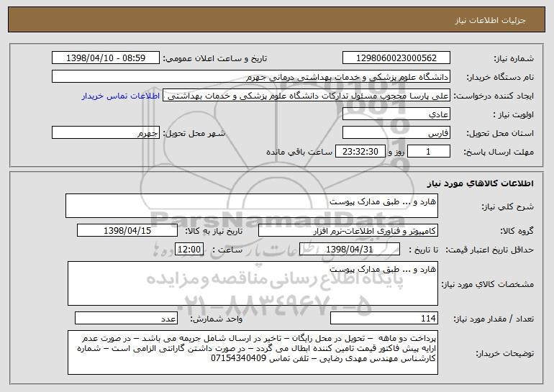
Task: Click the label استان محل تحویل
Action: [500, 134]
